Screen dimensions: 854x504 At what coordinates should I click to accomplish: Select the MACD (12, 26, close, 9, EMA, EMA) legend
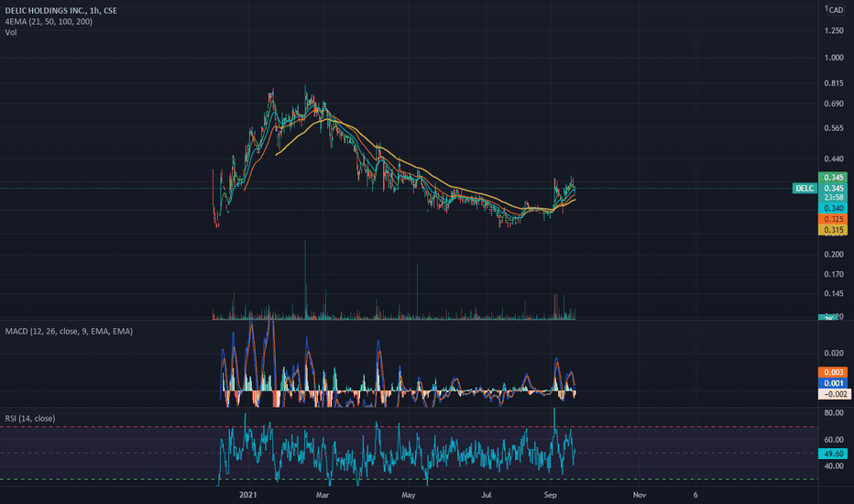coord(69,332)
